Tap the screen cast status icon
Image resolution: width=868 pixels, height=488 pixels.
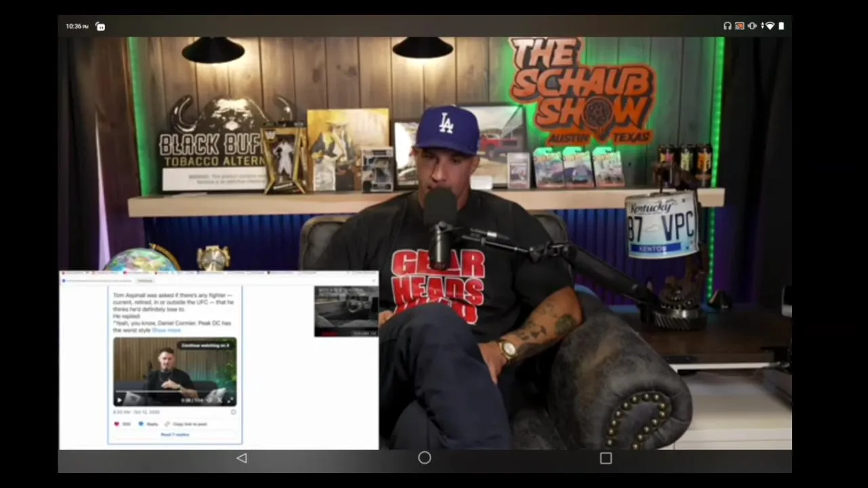[739, 26]
